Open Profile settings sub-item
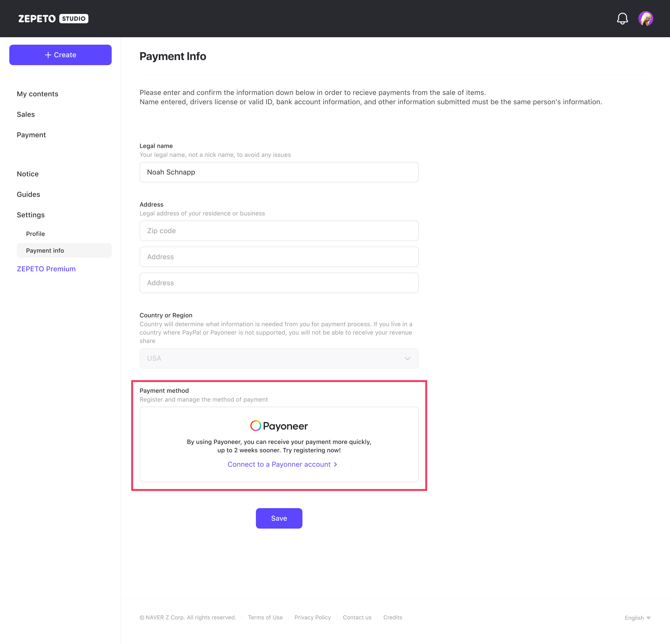Viewport: 670px width, 644px height. click(36, 234)
